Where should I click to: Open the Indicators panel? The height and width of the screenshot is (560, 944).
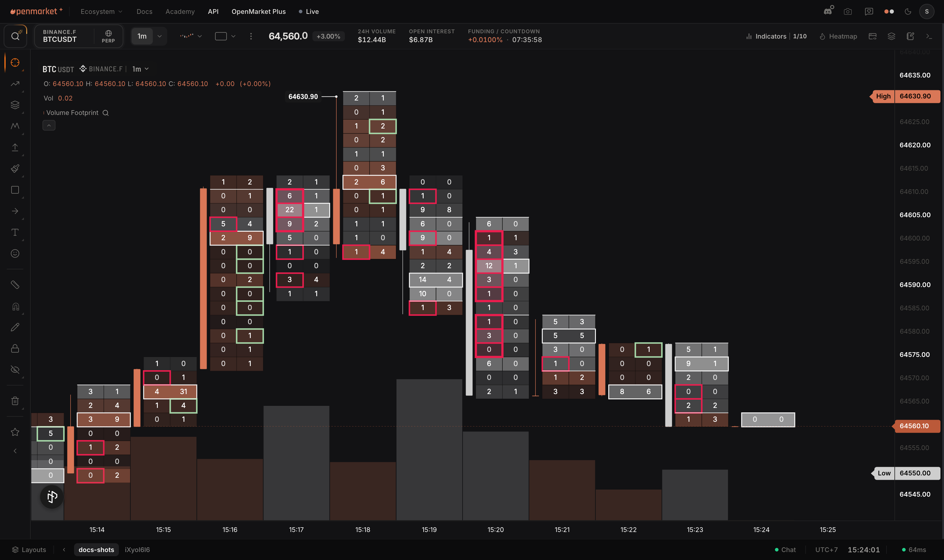(x=776, y=36)
